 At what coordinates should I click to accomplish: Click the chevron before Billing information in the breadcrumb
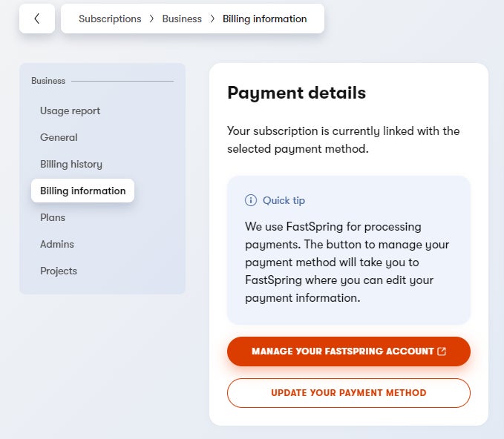(x=212, y=19)
